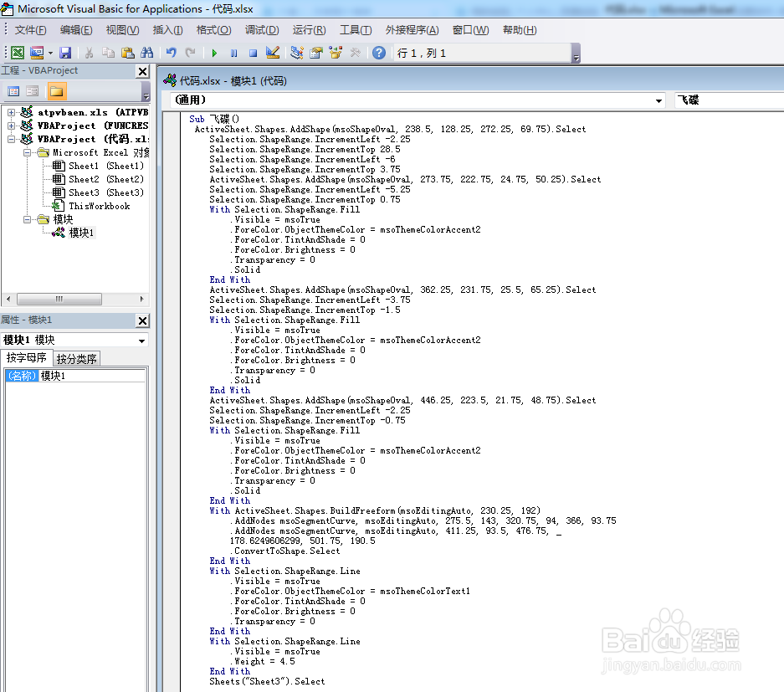Click the project panel horizontal scrollbar thumb
This screenshot has width=784, height=692.
click(59, 299)
